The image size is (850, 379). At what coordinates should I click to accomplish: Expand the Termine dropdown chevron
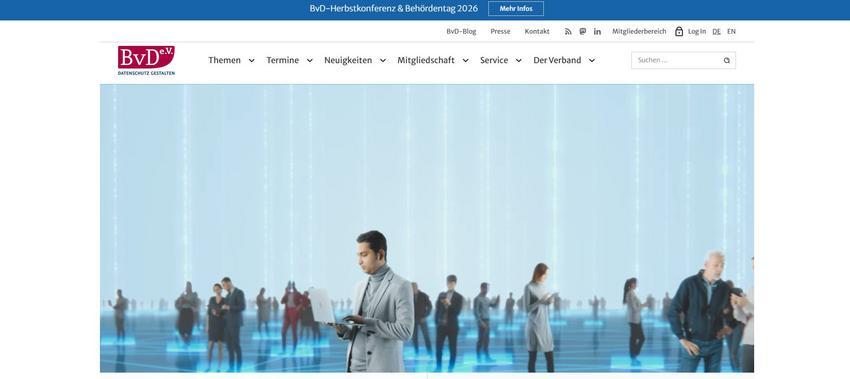[309, 60]
